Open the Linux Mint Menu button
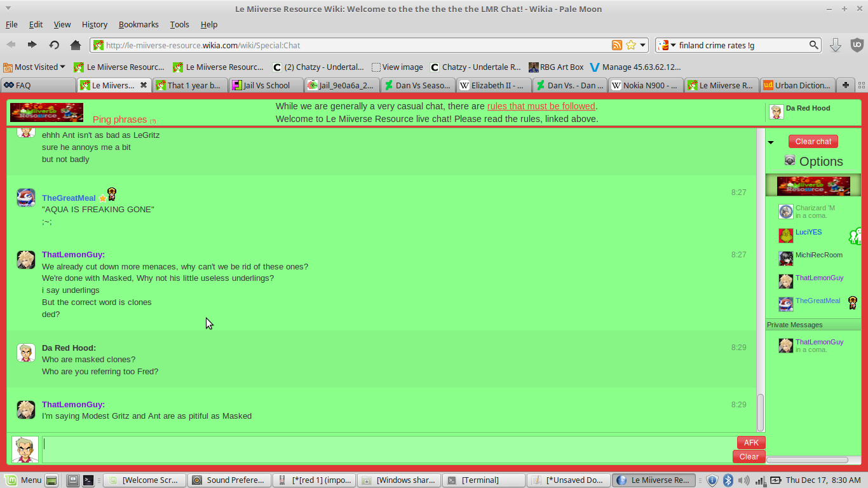Viewport: 868px width, 488px height. 23,480
